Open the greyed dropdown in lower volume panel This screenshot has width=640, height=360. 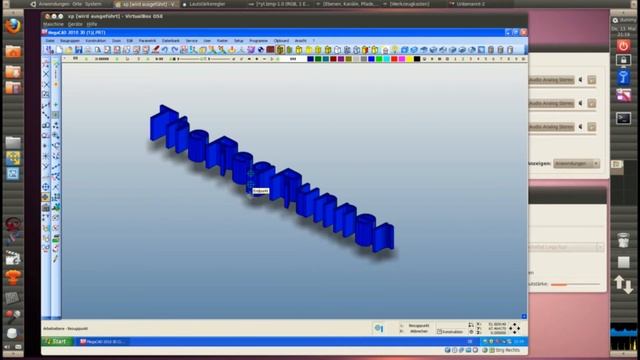coord(566,247)
